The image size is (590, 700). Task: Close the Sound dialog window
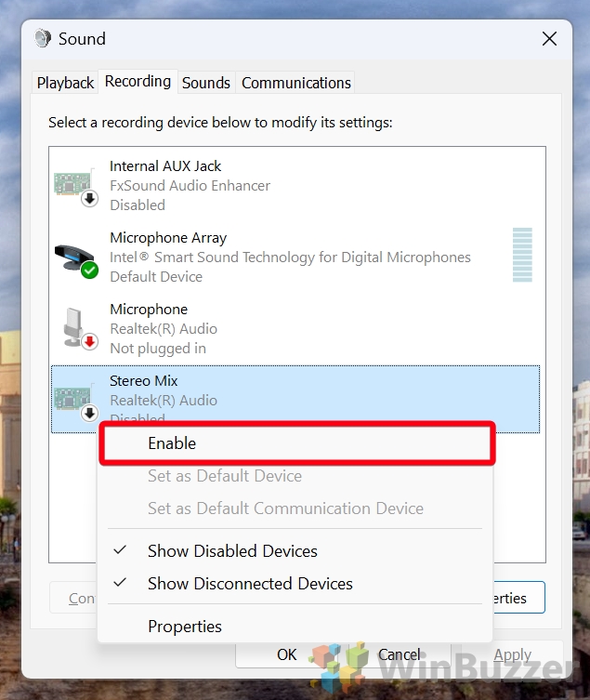(x=549, y=39)
